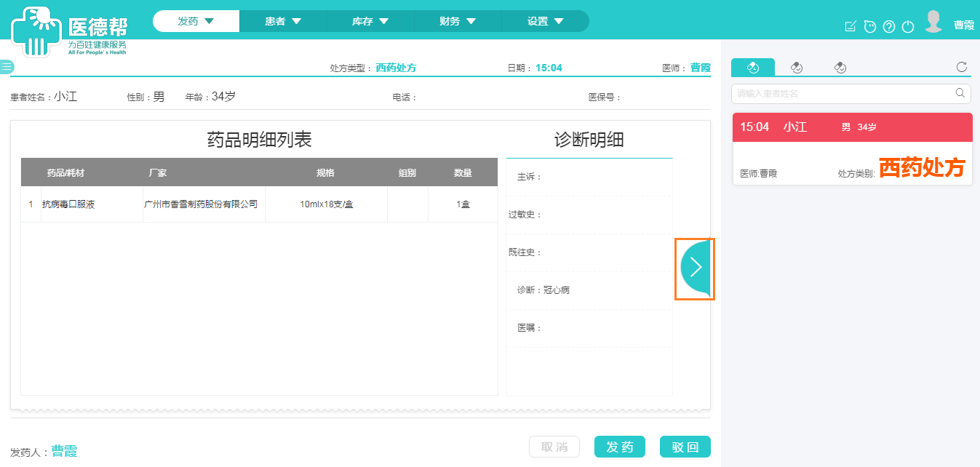
Task: Collapse the side panel with the chevron arrow
Action: [695, 268]
